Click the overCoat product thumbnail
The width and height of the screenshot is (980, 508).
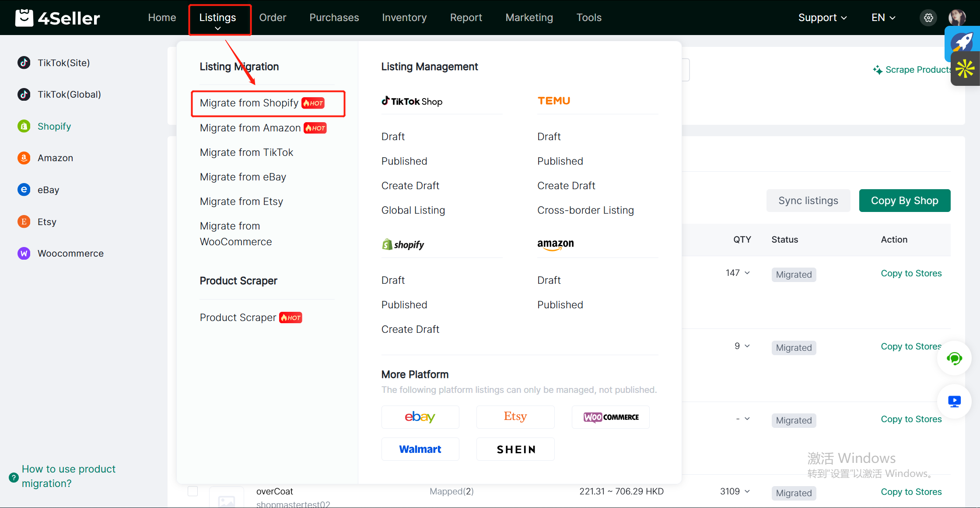[227, 497]
